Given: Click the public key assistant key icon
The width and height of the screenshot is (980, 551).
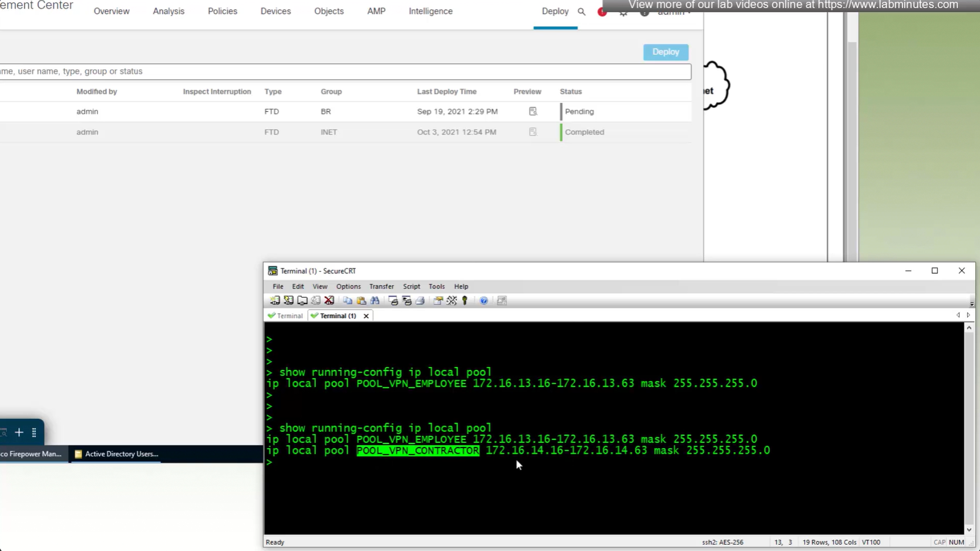Looking at the screenshot, I should [465, 301].
